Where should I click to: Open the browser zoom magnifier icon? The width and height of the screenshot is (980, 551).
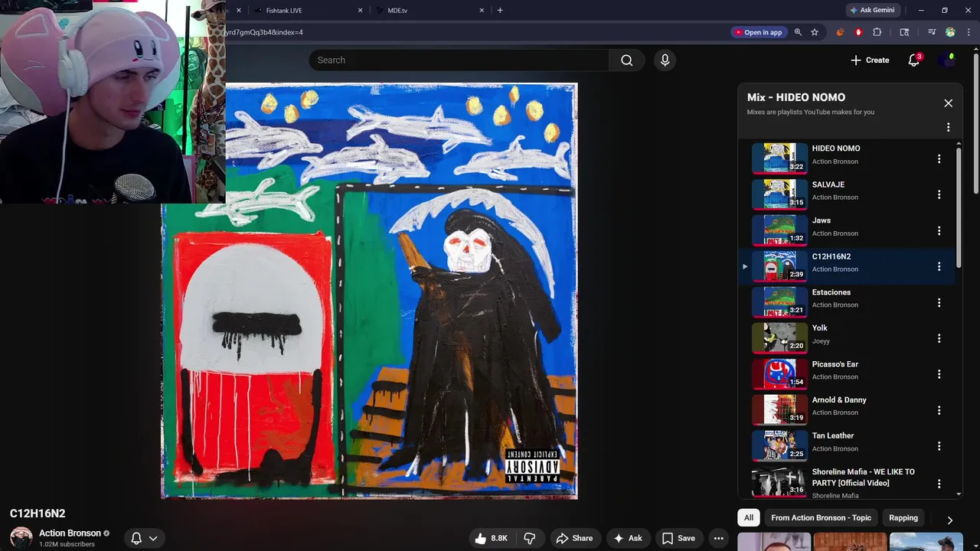[798, 32]
